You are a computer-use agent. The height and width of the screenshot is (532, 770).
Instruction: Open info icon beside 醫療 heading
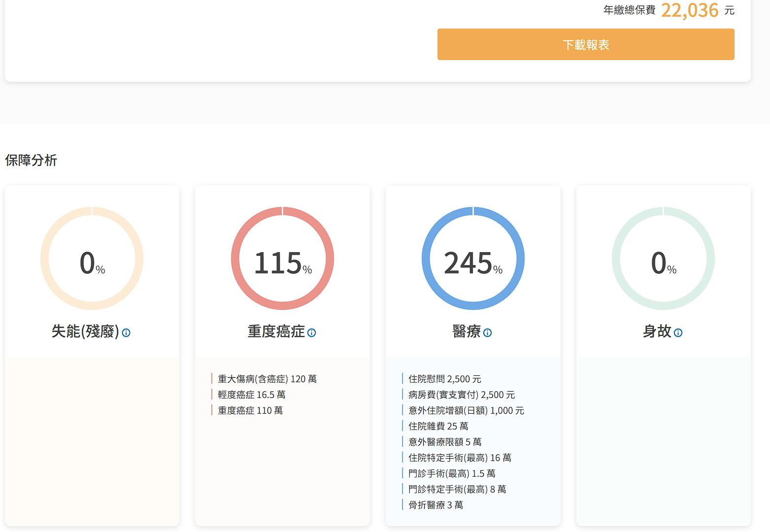coord(487,333)
